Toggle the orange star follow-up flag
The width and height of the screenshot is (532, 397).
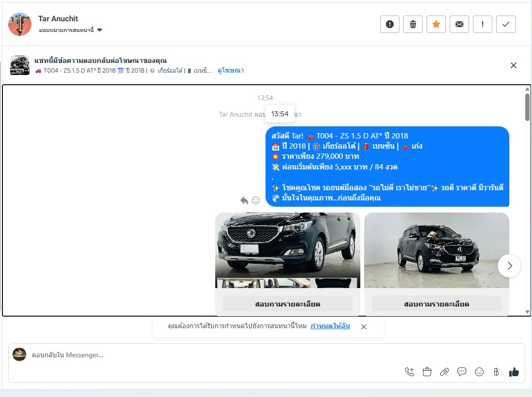click(436, 24)
